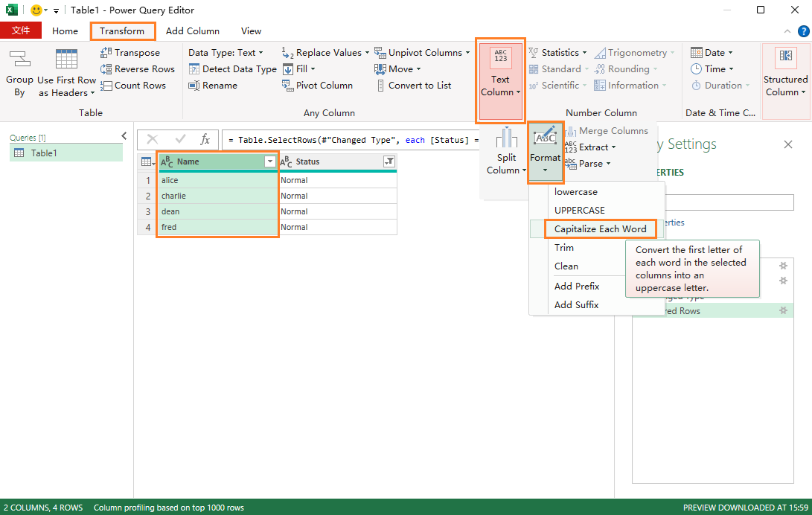The width and height of the screenshot is (812, 515).
Task: Click the Group By icon
Action: click(19, 60)
